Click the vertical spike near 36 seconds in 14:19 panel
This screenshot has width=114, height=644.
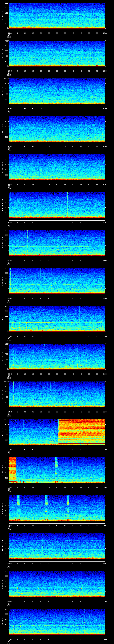click(x=67, y=203)
